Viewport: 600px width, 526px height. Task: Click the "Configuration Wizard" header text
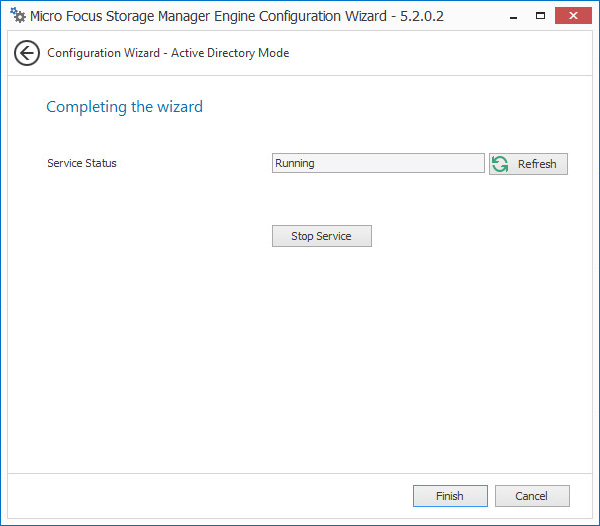[x=102, y=53]
